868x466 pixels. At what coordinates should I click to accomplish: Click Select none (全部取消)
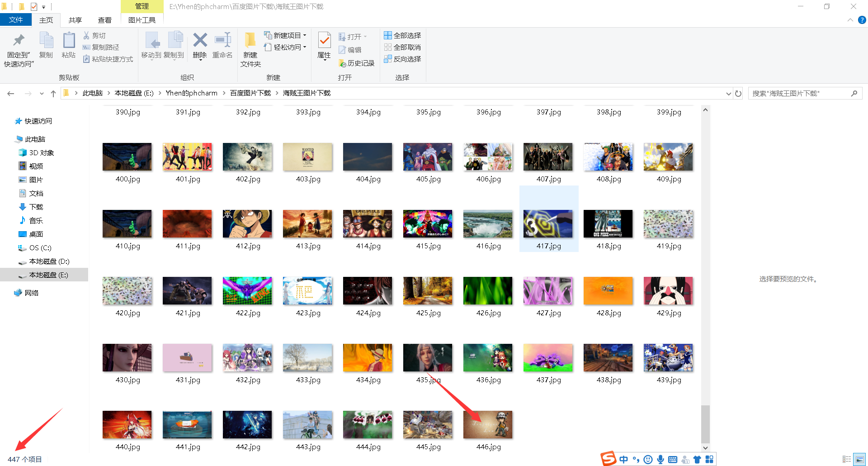[x=402, y=47]
